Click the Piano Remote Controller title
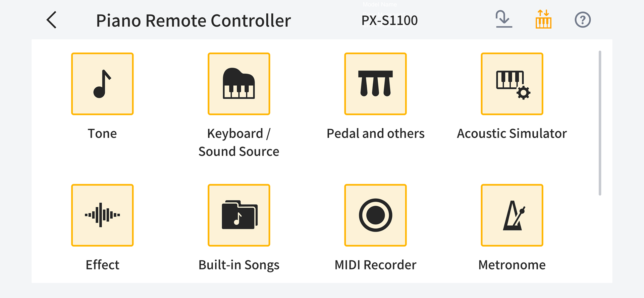Image resolution: width=644 pixels, height=298 pixels. point(194,20)
